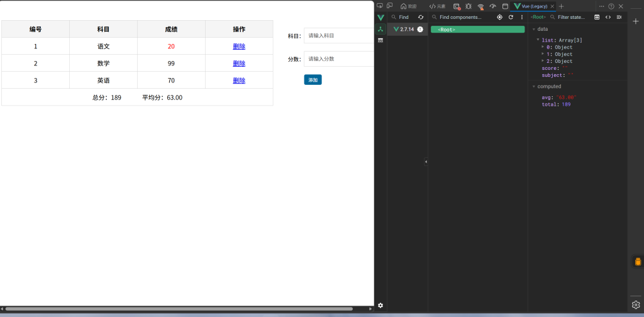Open Vue devtools settings gear
644x317 pixels.
tap(380, 306)
